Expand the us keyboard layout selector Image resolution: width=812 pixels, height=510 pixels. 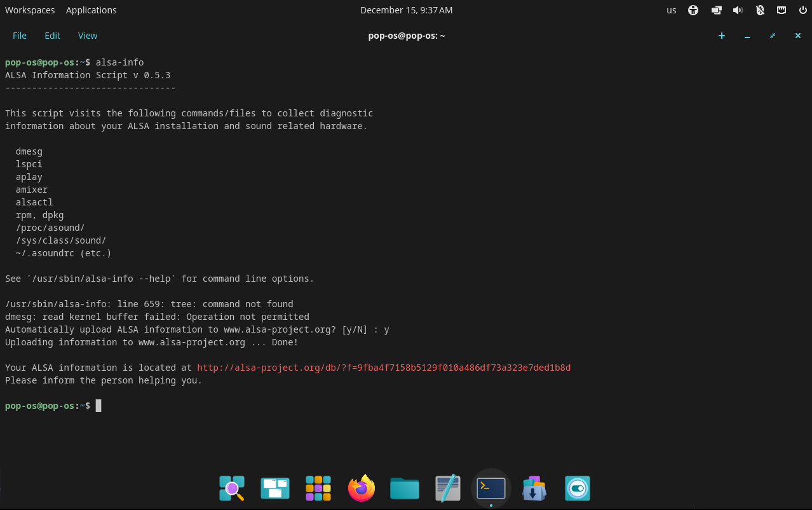click(x=671, y=10)
